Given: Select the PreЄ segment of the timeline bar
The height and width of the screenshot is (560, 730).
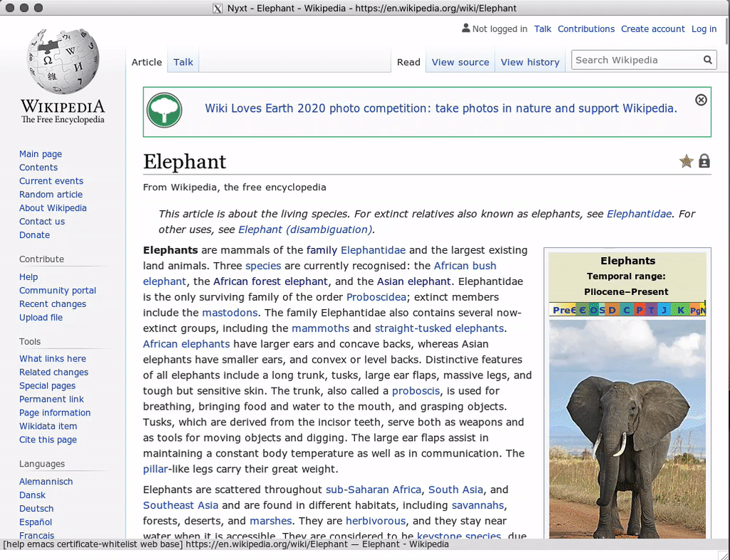Looking at the screenshot, I should tap(564, 310).
